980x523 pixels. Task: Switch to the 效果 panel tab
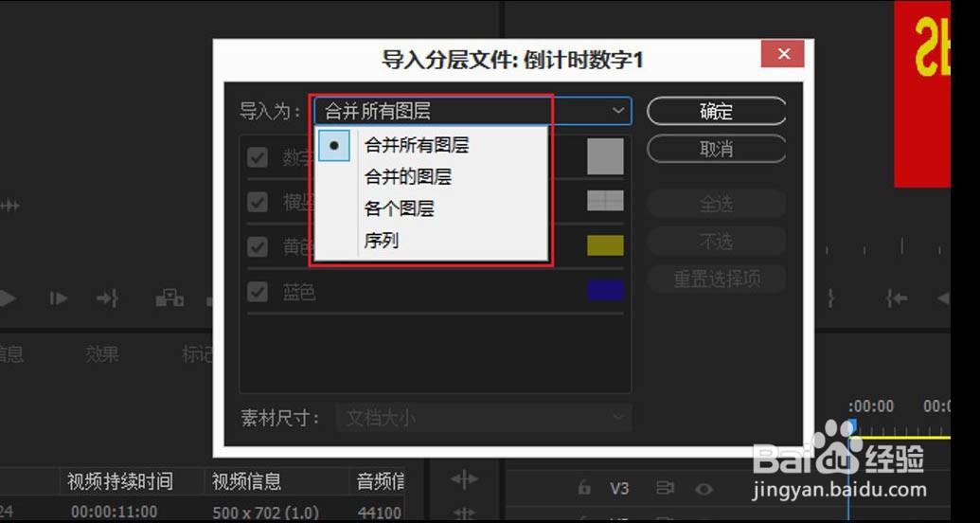point(102,354)
